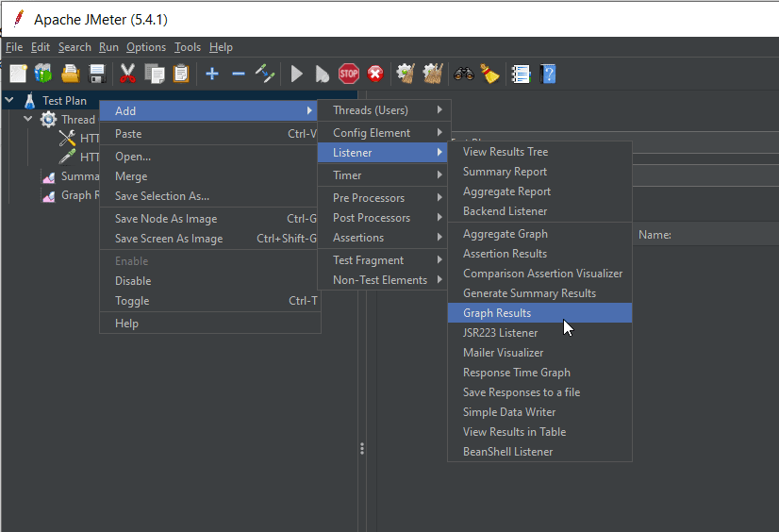
Task: Click the New test plan icon
Action: [x=18, y=74]
